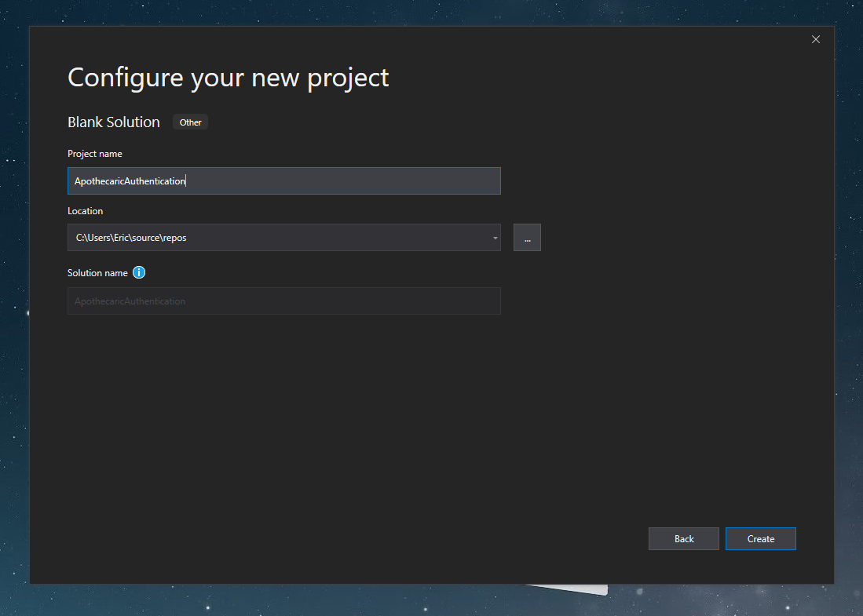The image size is (863, 616).
Task: Click the Configure your new project heading
Action: pyautogui.click(x=228, y=78)
